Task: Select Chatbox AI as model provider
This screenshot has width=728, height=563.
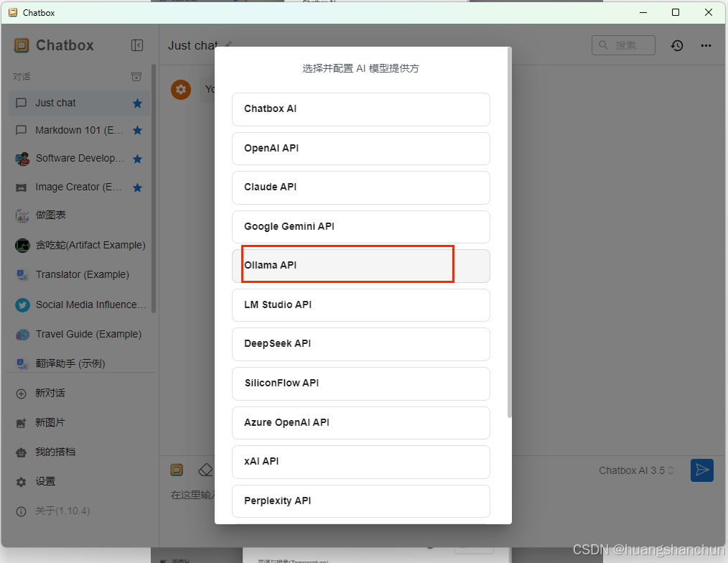Action: click(x=360, y=109)
